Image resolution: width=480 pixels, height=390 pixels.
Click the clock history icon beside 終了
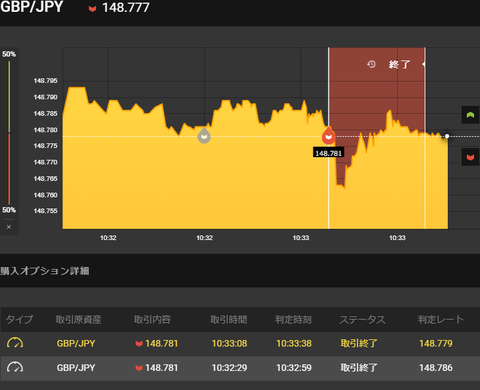(x=371, y=64)
